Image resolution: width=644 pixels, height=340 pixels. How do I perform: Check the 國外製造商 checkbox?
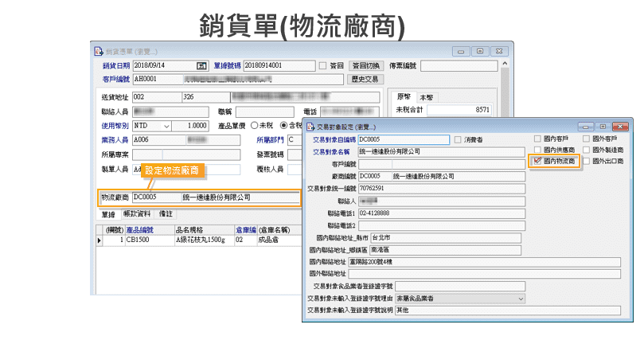(x=586, y=150)
